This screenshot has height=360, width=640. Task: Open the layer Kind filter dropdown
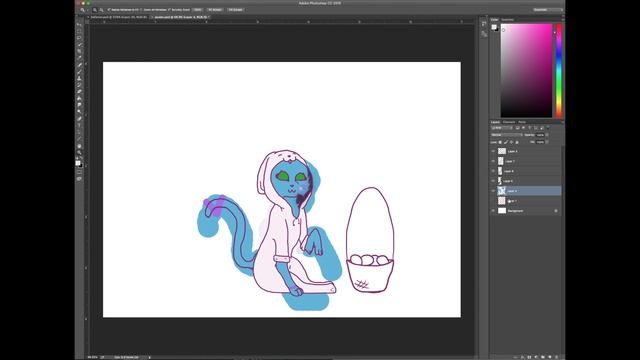click(502, 127)
